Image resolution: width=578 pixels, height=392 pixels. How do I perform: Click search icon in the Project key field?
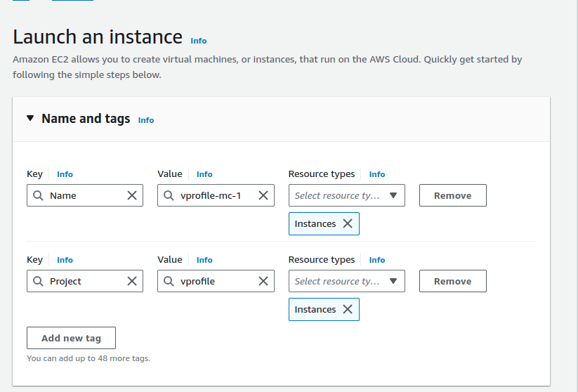[x=38, y=281]
